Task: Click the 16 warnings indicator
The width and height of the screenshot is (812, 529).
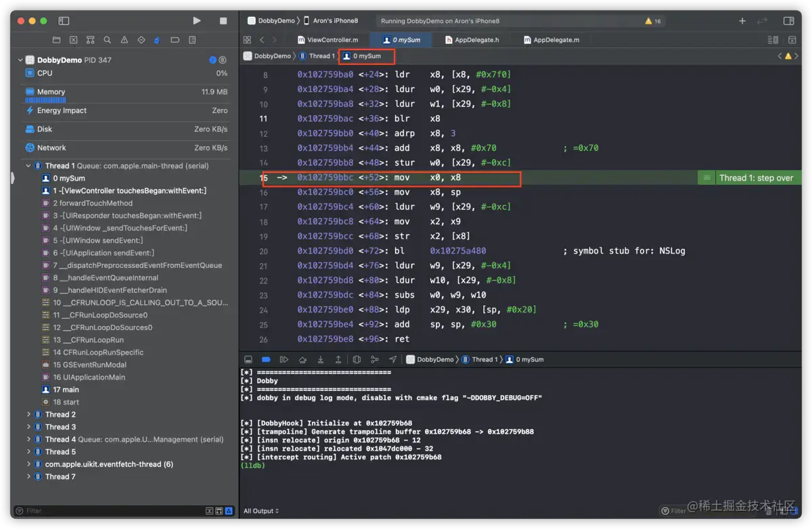Action: (652, 21)
